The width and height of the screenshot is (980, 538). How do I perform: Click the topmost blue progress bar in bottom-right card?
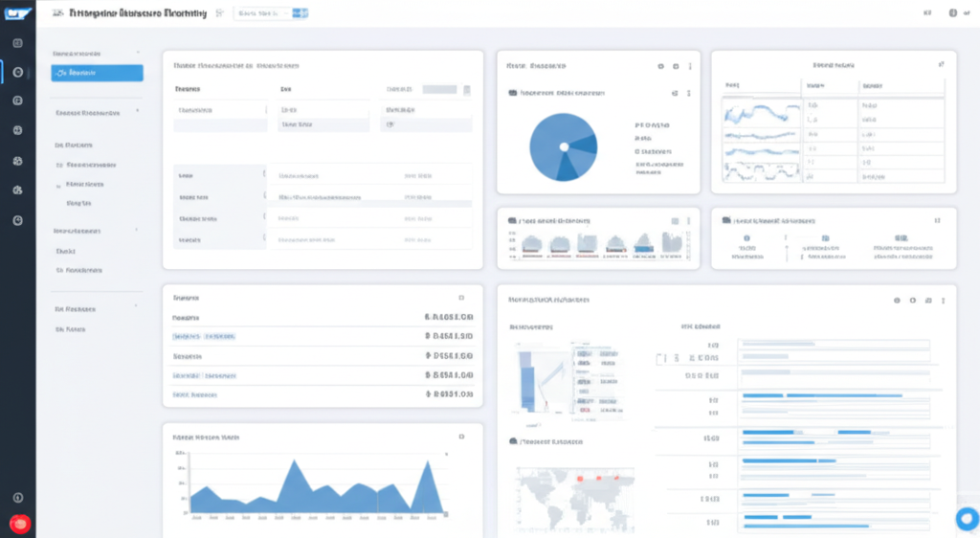[822, 395]
